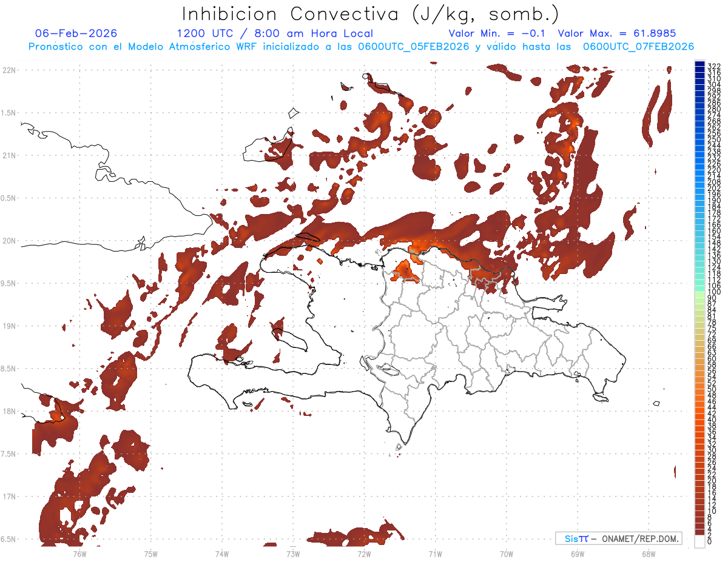Click the "322" colorbar value
Viewport: 728px width, 562px height.
[x=714, y=66]
